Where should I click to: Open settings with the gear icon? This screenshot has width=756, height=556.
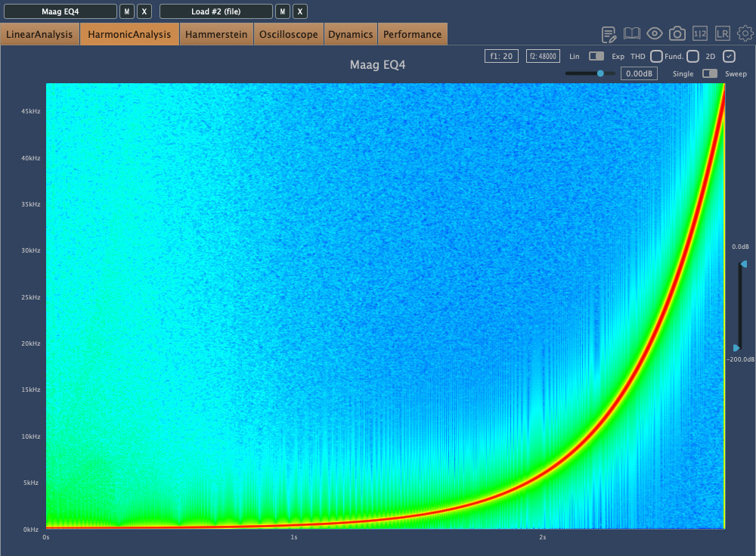745,34
